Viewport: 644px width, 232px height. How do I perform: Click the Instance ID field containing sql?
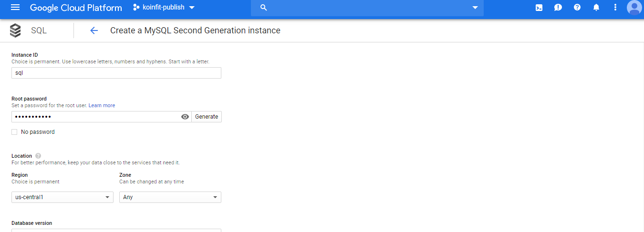click(x=116, y=73)
